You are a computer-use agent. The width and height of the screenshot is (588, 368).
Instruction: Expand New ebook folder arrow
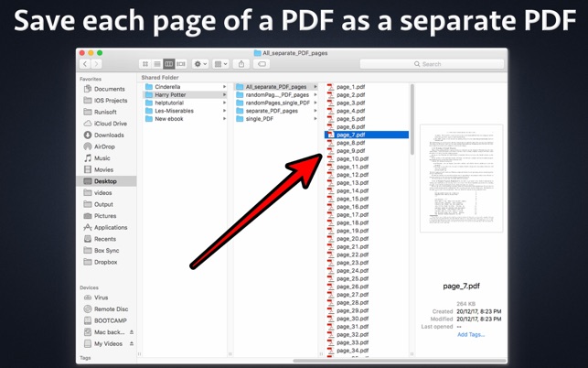(224, 119)
